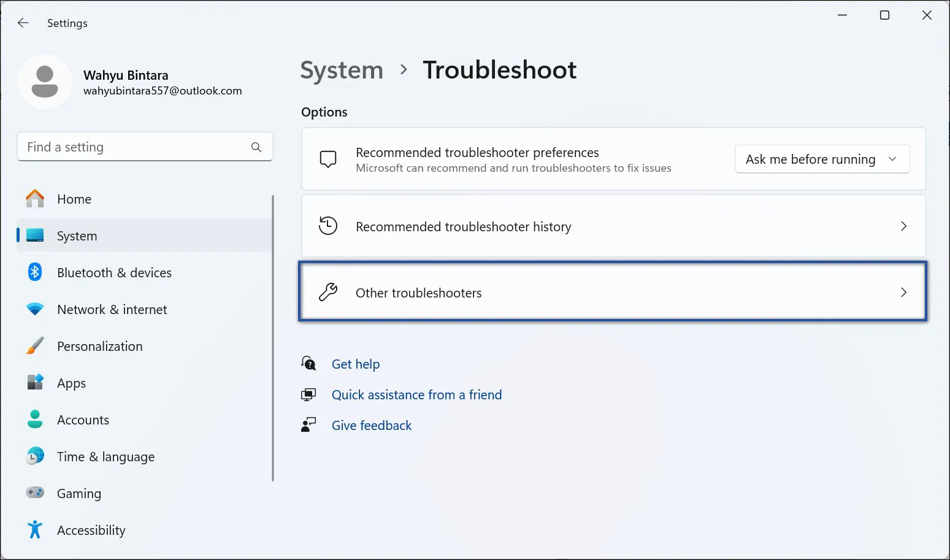Click the Time & language clock icon
This screenshot has width=950, height=560.
pos(35,456)
